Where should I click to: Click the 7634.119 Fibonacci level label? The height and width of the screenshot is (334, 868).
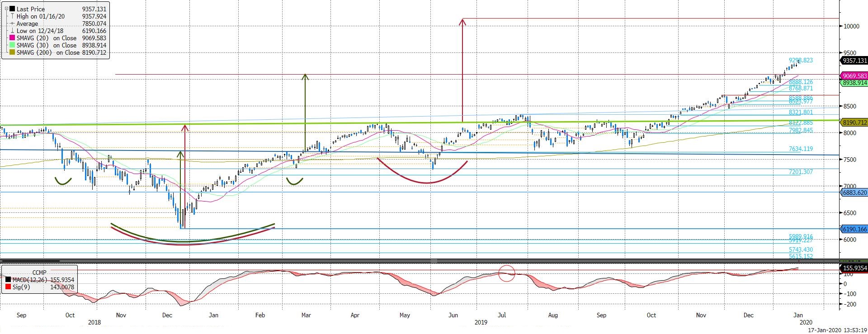click(x=801, y=149)
